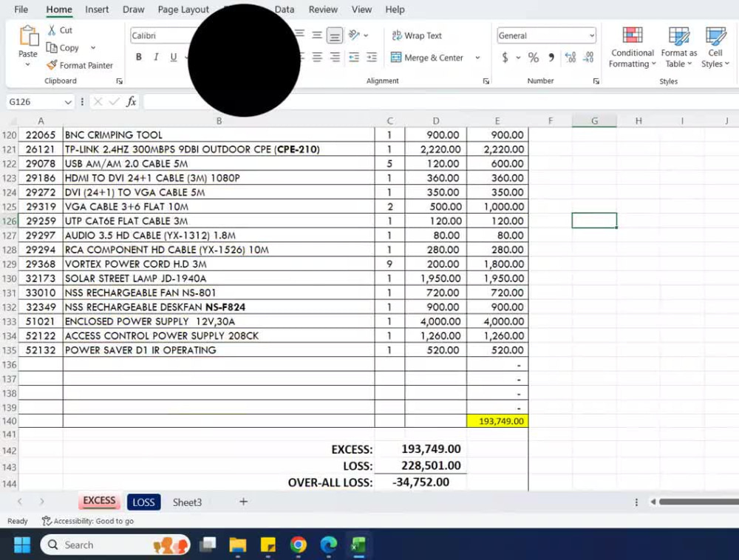Add a new sheet with plus button
Viewport: 739px width, 560px height.
click(243, 502)
